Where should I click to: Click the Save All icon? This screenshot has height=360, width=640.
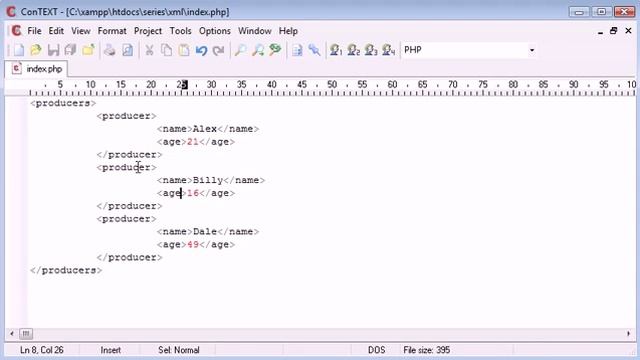(71, 50)
